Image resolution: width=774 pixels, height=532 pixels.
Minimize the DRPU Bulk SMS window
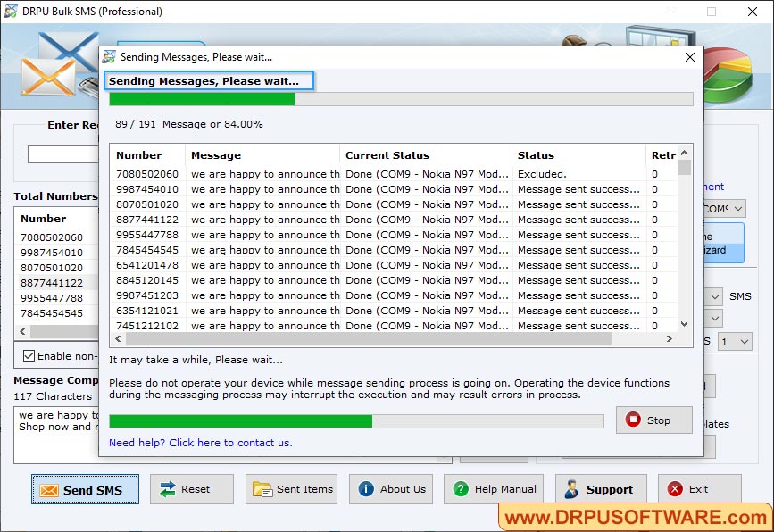click(671, 12)
